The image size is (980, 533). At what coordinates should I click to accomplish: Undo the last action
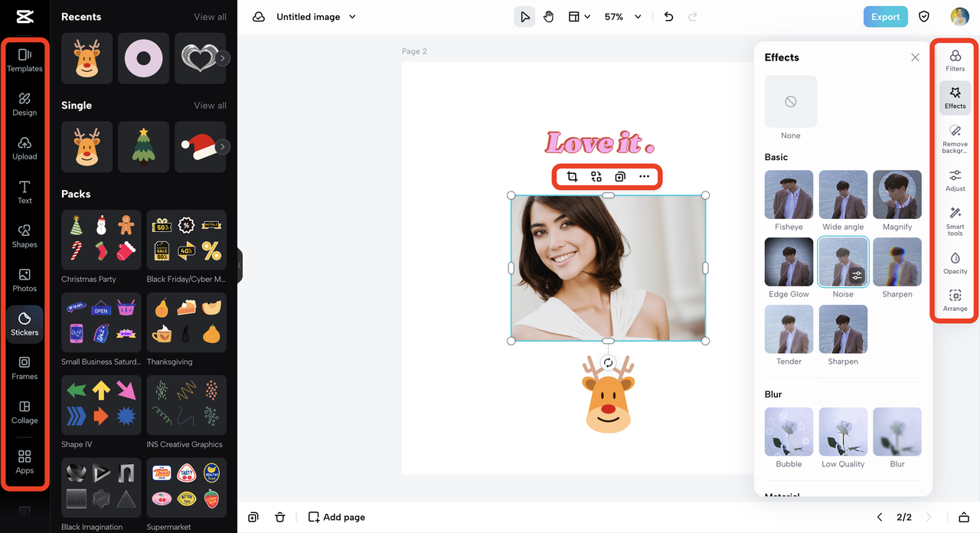click(668, 17)
